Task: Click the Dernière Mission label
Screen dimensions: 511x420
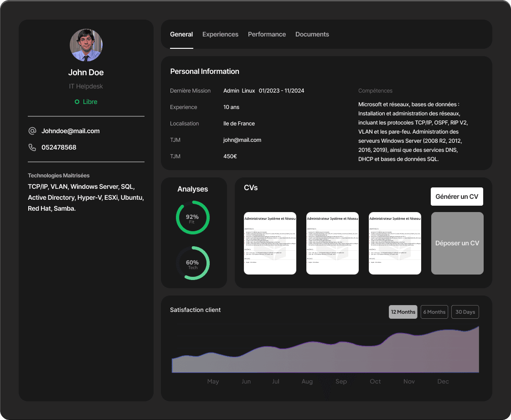Action: pyautogui.click(x=191, y=91)
